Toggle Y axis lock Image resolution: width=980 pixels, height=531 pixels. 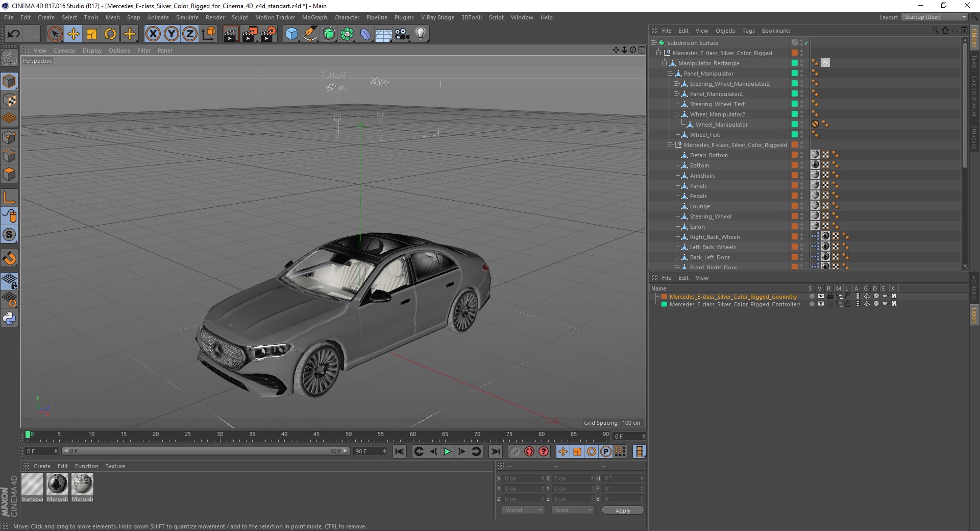click(x=171, y=34)
